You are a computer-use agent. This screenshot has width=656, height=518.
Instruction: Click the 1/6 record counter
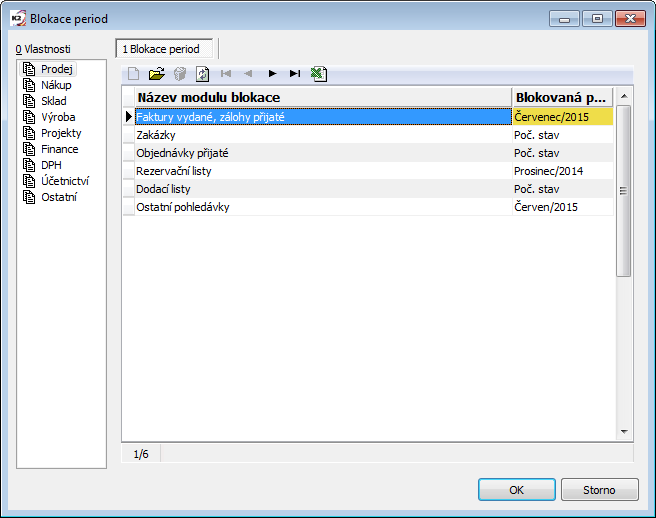(x=141, y=454)
